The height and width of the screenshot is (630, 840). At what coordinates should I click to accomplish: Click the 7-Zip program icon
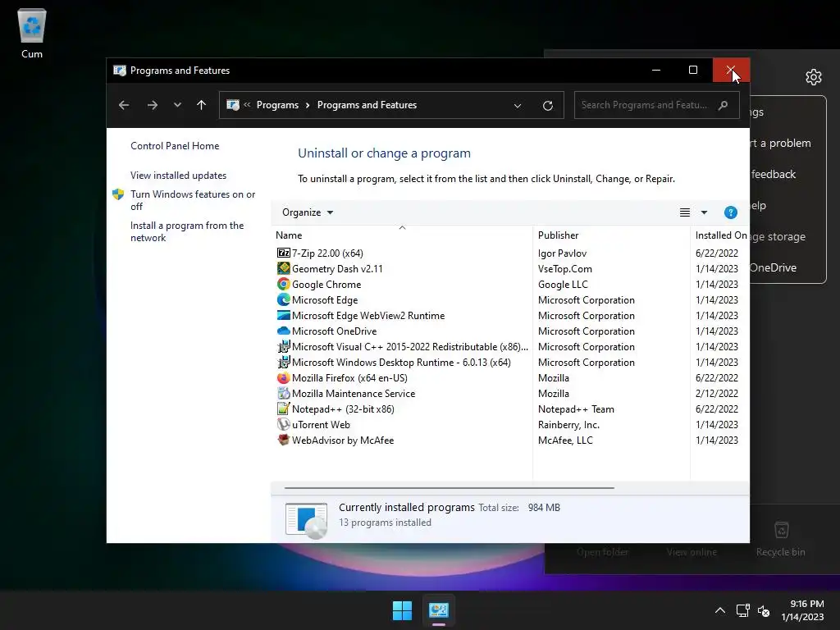click(x=283, y=253)
